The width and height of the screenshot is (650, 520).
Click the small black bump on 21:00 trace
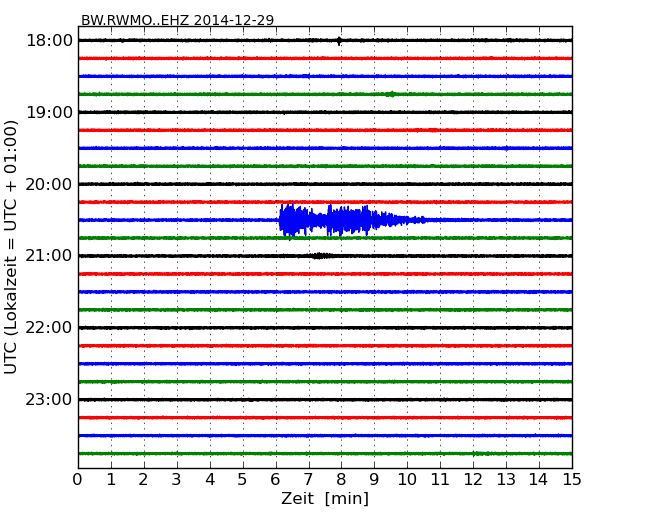(319, 256)
